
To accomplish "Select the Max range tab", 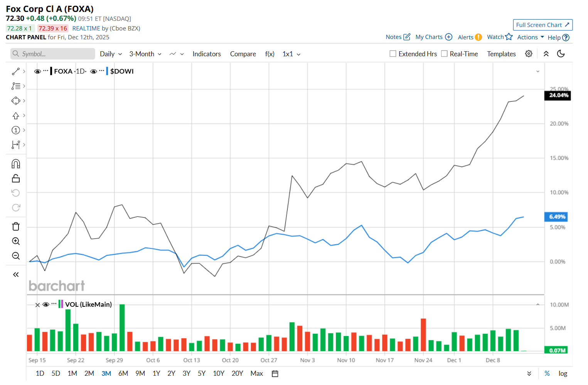I will [x=257, y=373].
